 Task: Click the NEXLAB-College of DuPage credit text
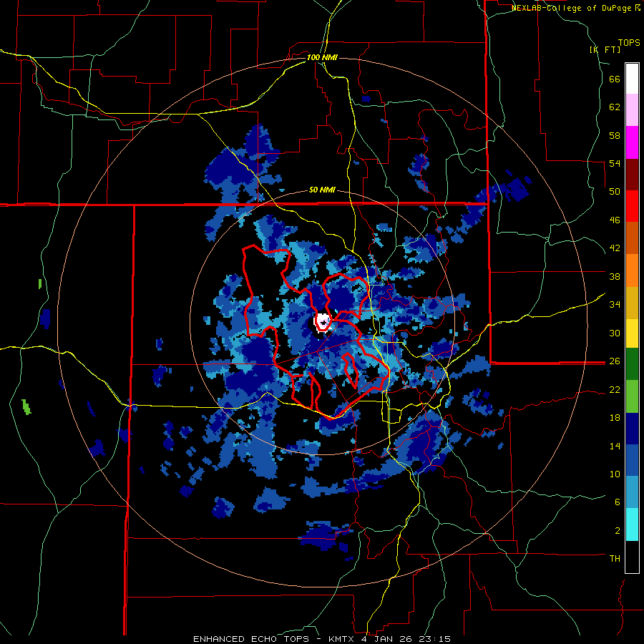571,8
